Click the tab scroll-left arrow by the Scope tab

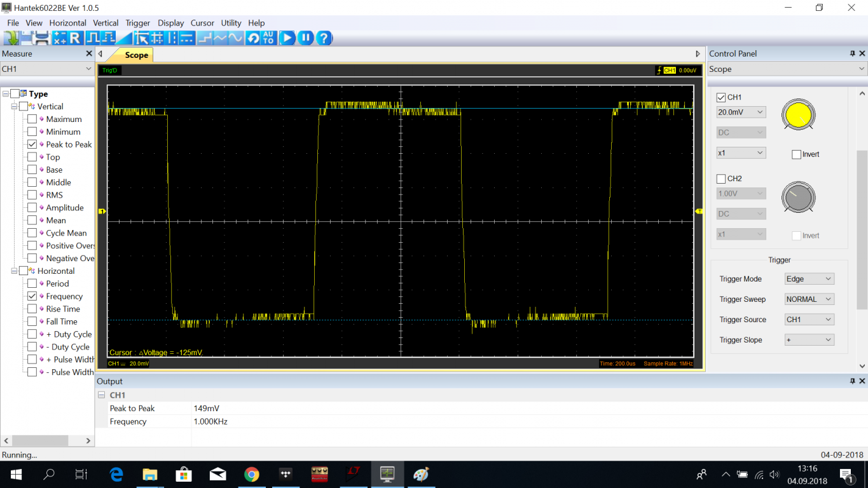click(x=100, y=54)
